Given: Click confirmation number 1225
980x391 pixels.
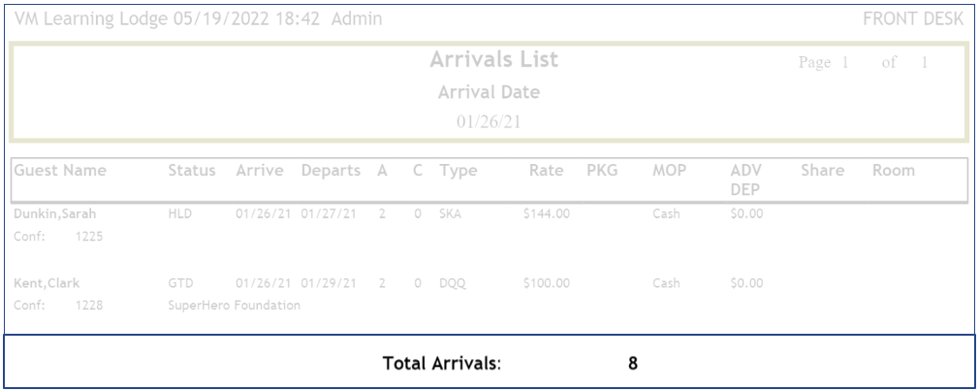Looking at the screenshot, I should point(89,236).
